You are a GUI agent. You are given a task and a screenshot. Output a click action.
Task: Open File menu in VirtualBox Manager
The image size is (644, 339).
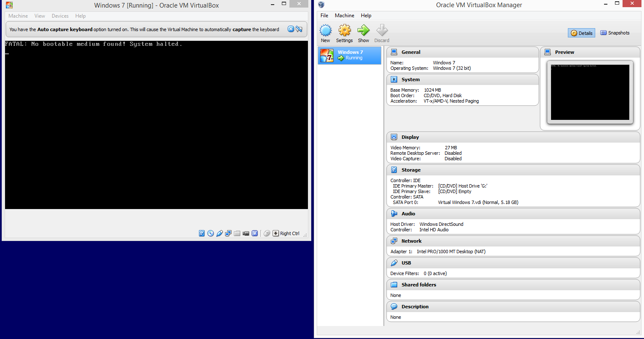tap(324, 16)
